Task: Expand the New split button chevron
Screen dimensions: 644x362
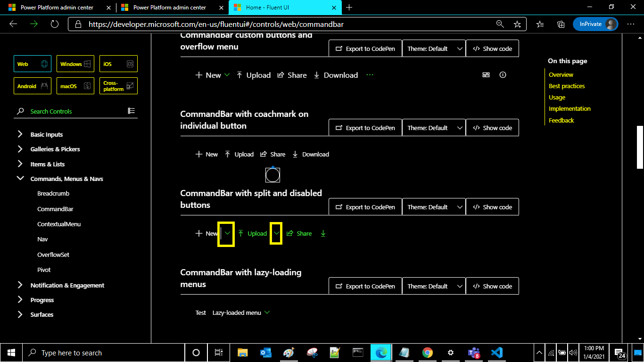Action: (227, 233)
